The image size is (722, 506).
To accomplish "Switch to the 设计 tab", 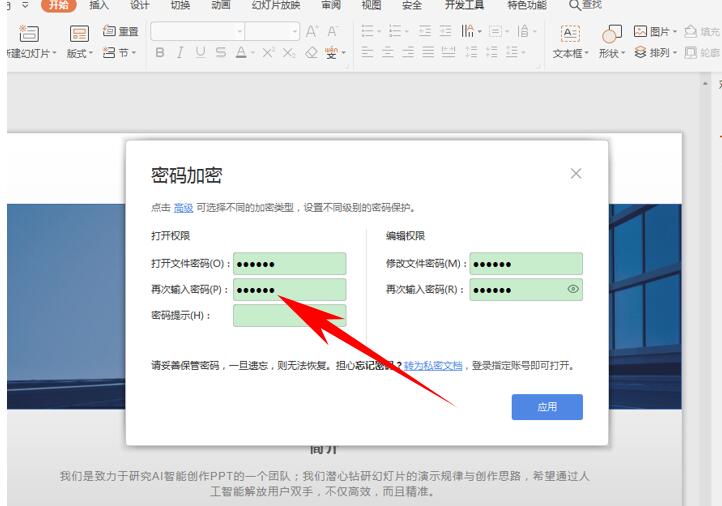I will pyautogui.click(x=140, y=5).
